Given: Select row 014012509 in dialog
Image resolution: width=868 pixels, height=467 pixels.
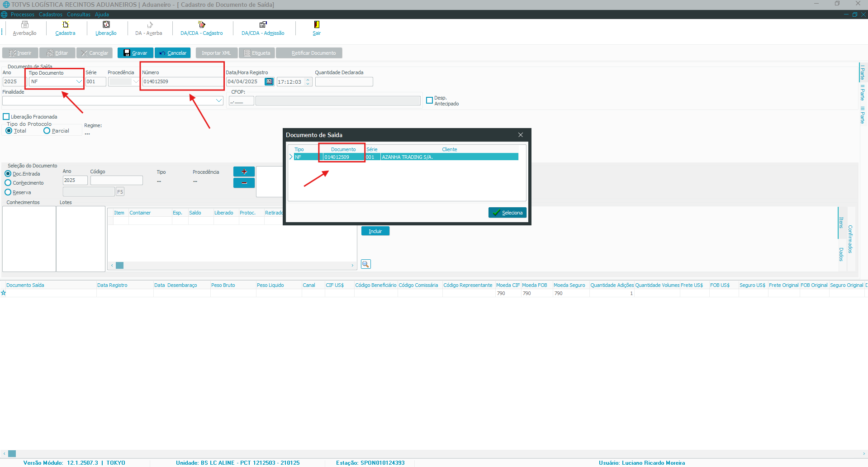Looking at the screenshot, I should coord(405,157).
